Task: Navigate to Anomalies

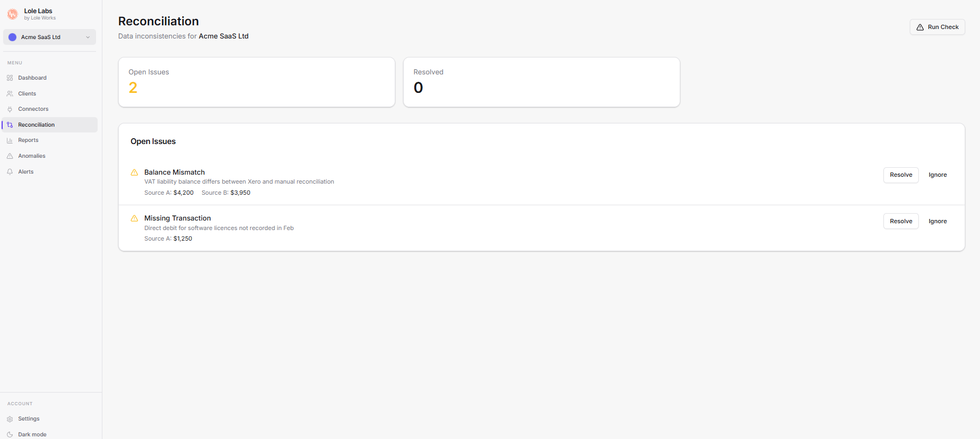Action: pos(50,156)
